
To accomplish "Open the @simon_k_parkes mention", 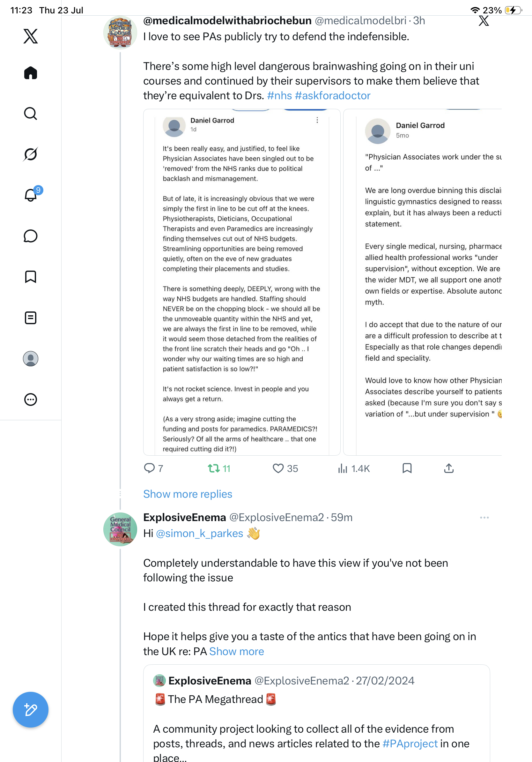I will pos(199,533).
